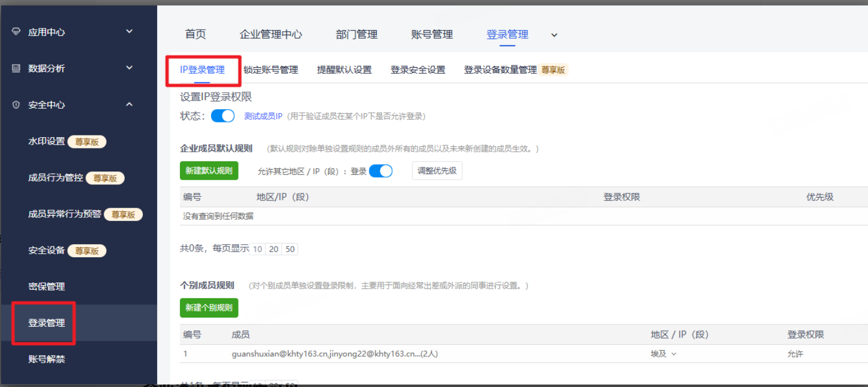Screen dimensions: 868x387
Task: Expand the 应用中心 sidebar chevron
Action: click(129, 32)
